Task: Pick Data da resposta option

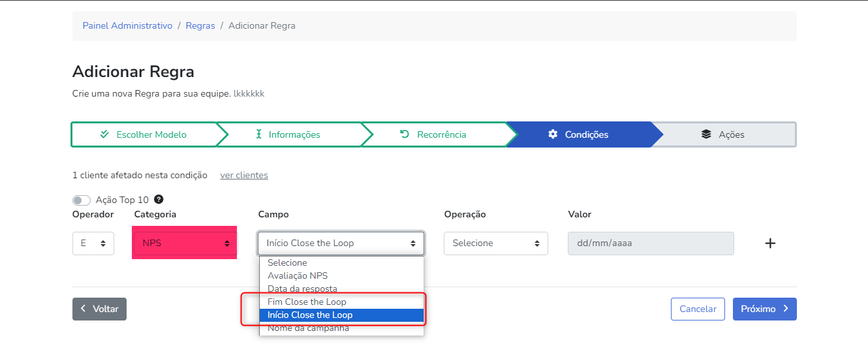Action: click(302, 289)
